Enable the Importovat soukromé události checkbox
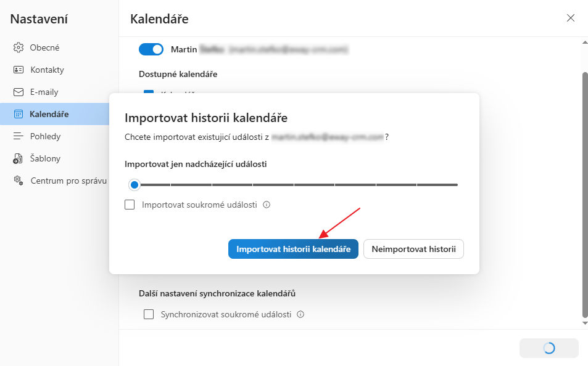Image resolution: width=588 pixels, height=366 pixels. 130,205
